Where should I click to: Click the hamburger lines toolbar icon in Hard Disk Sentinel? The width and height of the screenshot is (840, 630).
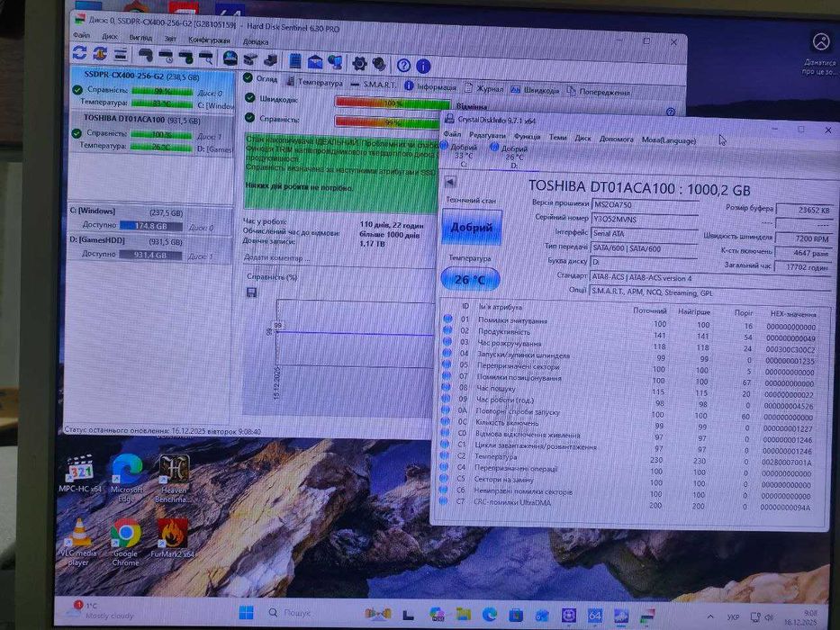121,54
